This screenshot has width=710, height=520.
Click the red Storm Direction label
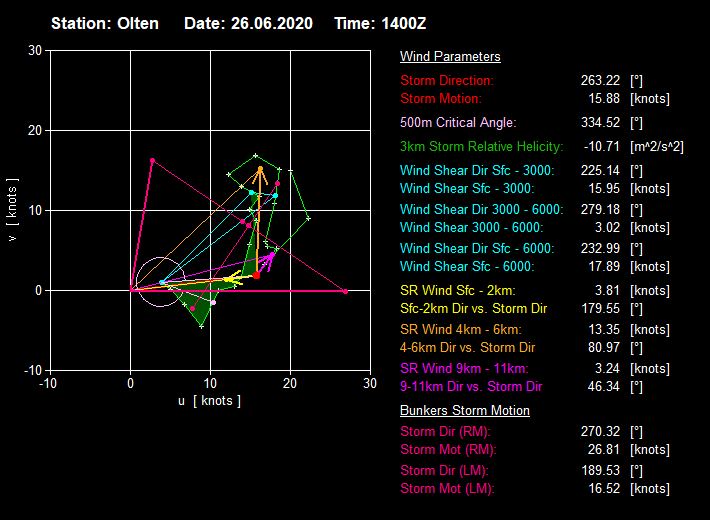447,80
